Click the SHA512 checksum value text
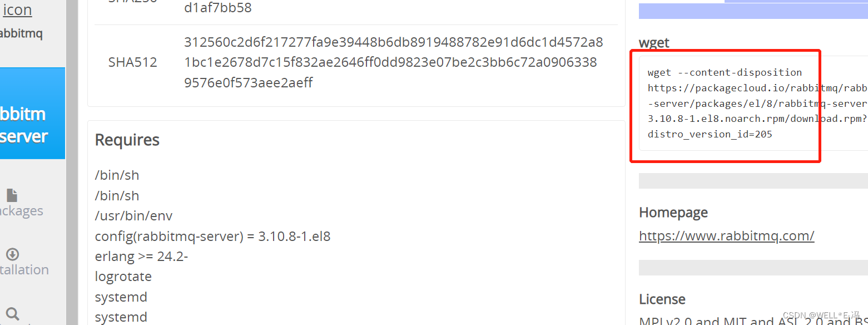The width and height of the screenshot is (868, 325). (393, 62)
